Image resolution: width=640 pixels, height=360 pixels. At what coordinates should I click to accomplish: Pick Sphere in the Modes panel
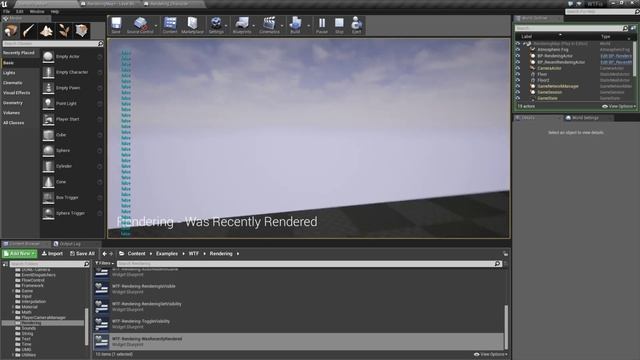point(72,151)
